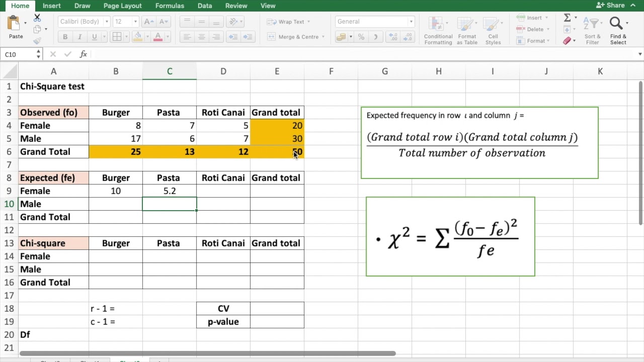Toggle bold formatting
Image resolution: width=644 pixels, height=362 pixels.
65,37
